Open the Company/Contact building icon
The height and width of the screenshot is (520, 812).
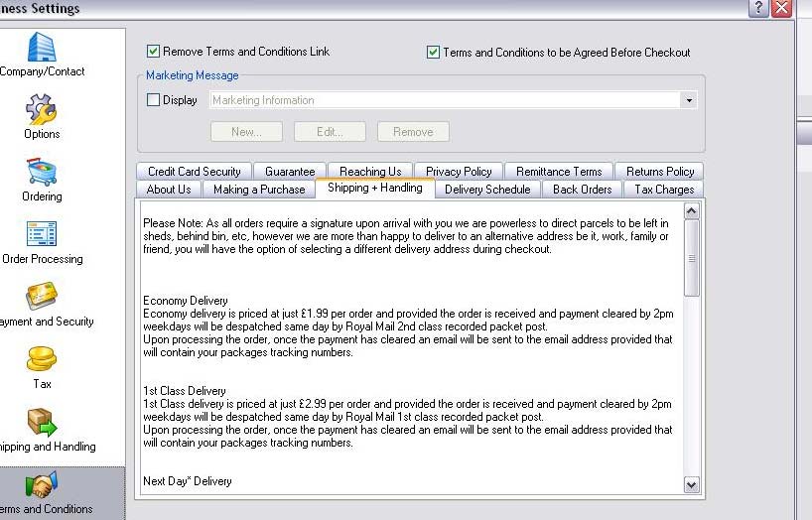point(41,48)
